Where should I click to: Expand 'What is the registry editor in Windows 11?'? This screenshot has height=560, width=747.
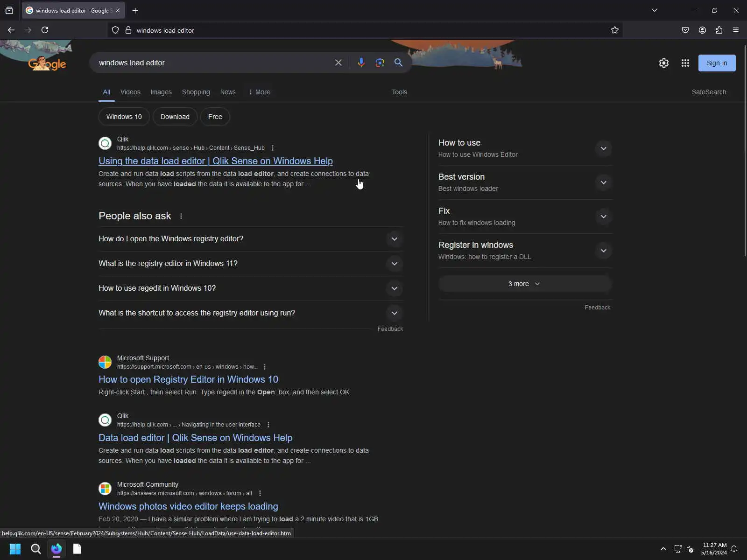(251, 264)
